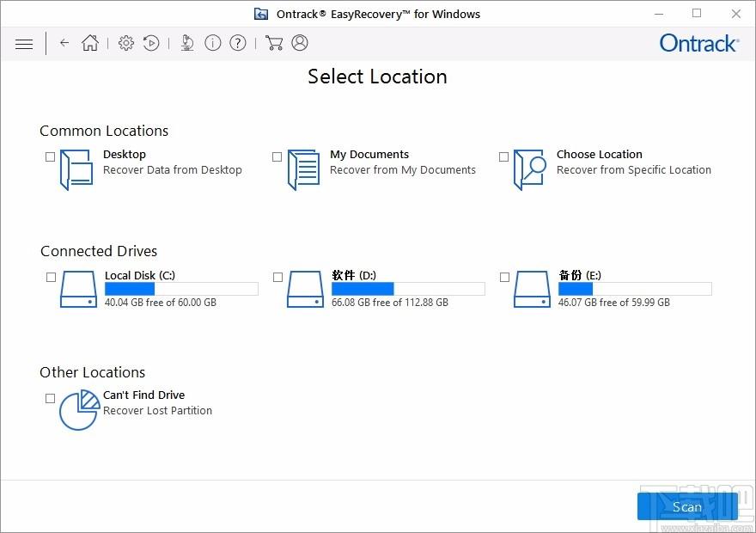
Task: Open the hamburger menu
Action: pos(24,44)
